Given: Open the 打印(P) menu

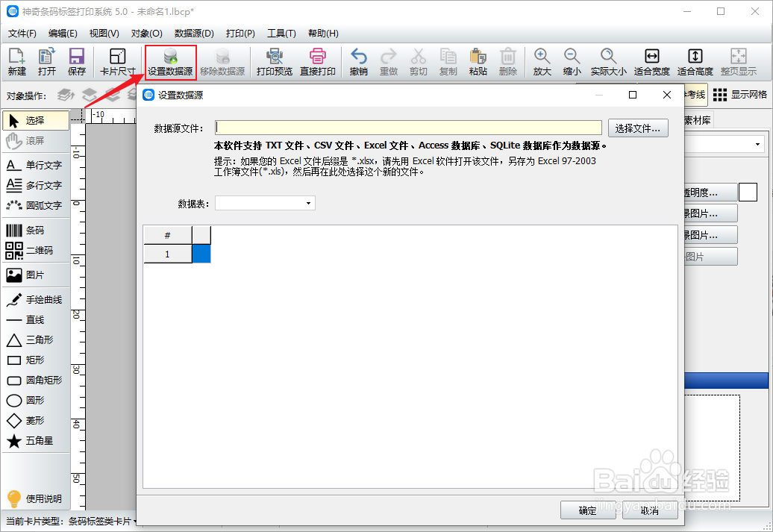Looking at the screenshot, I should click(x=240, y=34).
